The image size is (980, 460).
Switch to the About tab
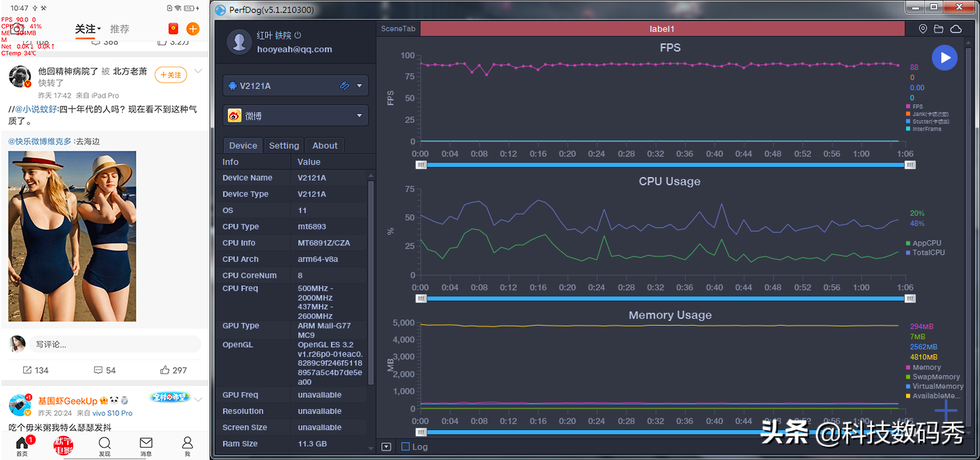pyautogui.click(x=325, y=145)
